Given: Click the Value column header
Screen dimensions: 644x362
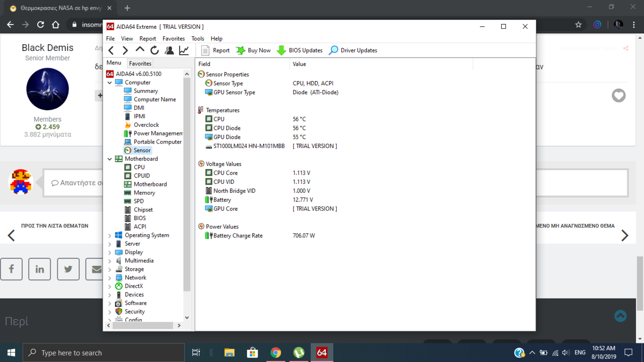Looking at the screenshot, I should (381, 64).
